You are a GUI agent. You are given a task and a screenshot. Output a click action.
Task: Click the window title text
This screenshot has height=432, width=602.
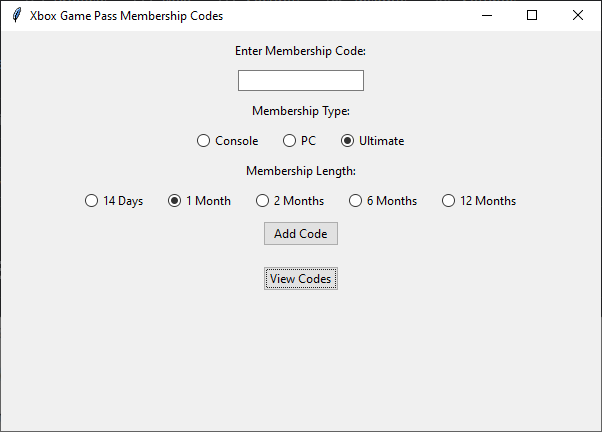(126, 16)
